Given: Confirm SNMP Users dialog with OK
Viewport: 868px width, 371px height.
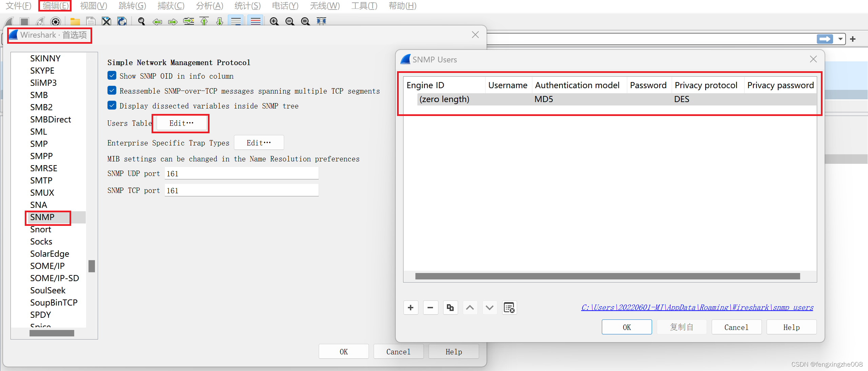Looking at the screenshot, I should coord(627,327).
